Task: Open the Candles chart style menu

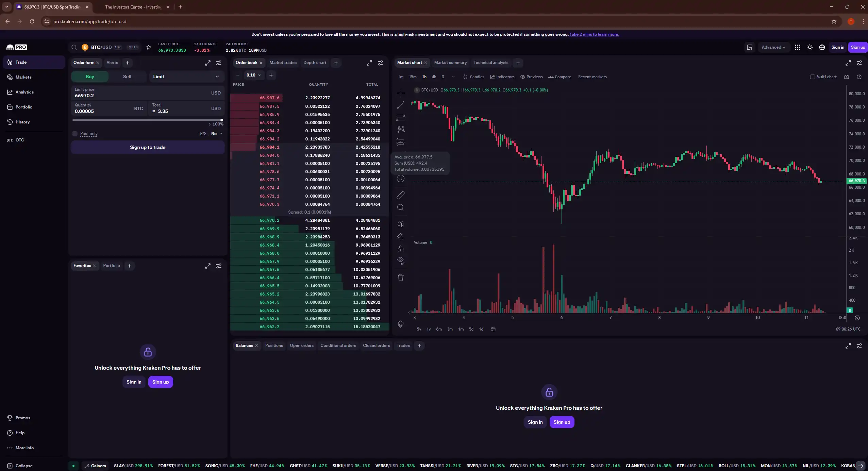Action: 473,77
